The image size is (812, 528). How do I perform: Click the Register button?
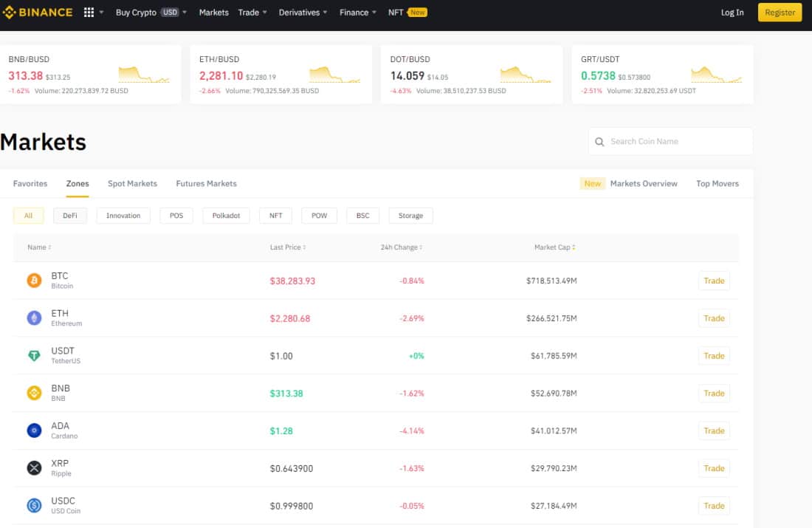[x=780, y=13]
